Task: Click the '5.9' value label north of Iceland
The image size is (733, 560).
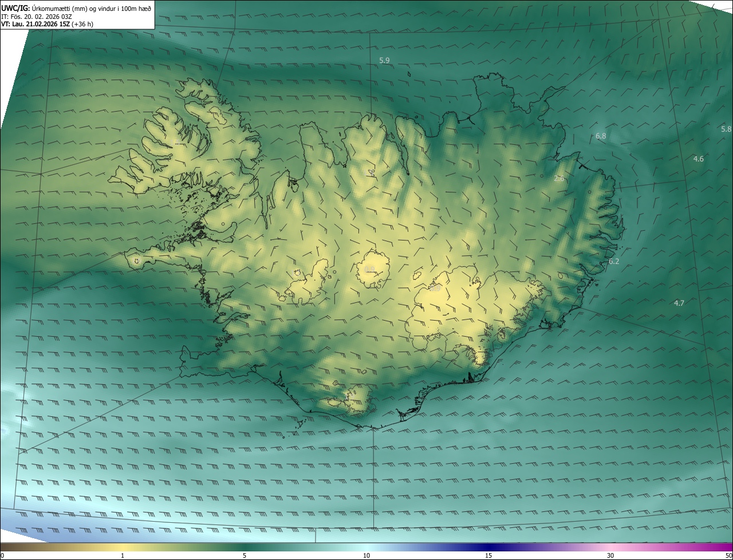Action: [384, 60]
